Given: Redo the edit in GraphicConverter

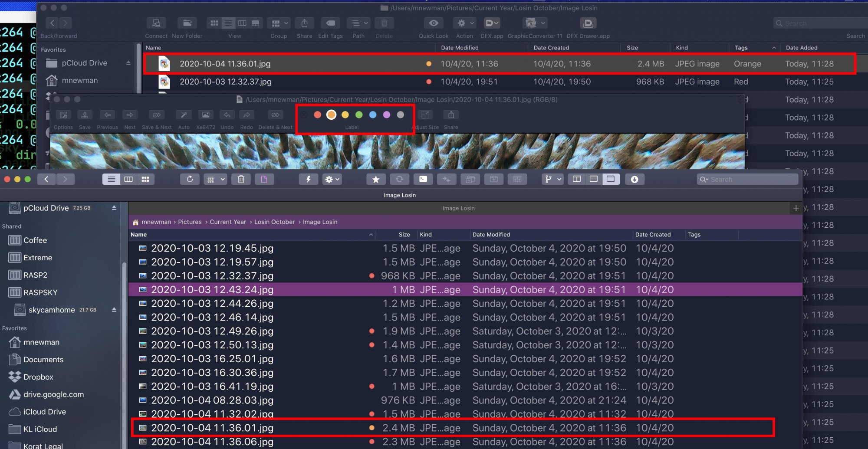Looking at the screenshot, I should 247,115.
